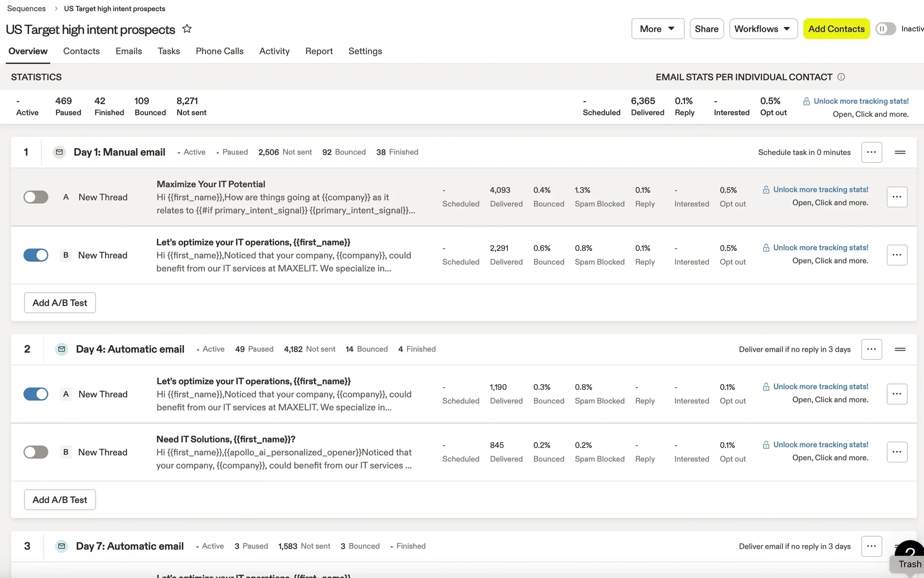Expand the More dropdown

(658, 29)
